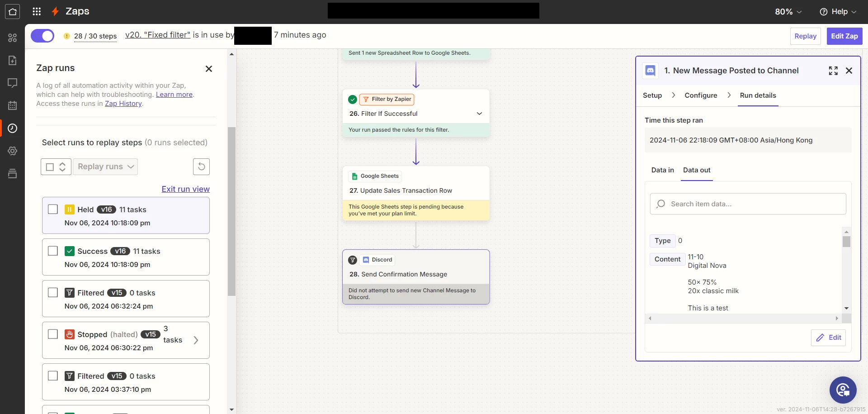Select the Filtered 03:37:10 pm run checkbox
Screen dimensions: 868x414
(x=53, y=376)
